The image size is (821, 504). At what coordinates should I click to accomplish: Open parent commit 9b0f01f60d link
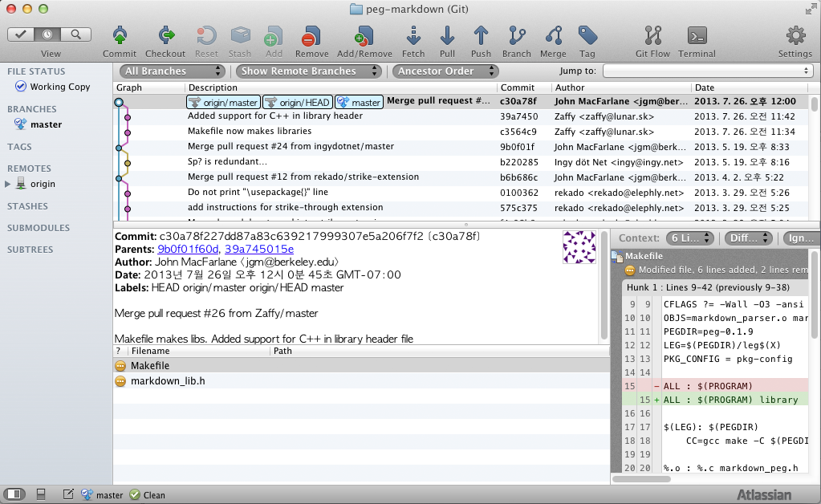click(188, 249)
